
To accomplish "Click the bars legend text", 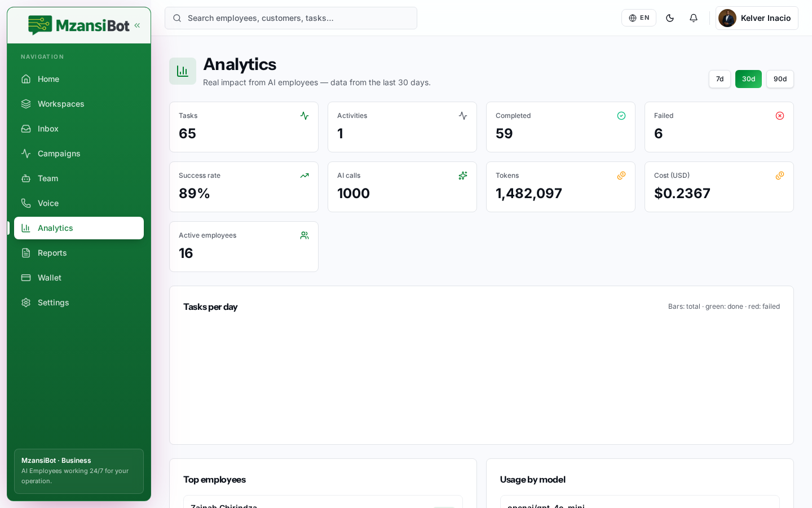I will (724, 306).
